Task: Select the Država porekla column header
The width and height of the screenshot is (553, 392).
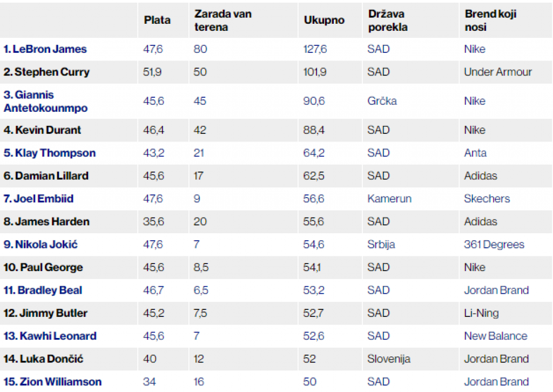Action: pyautogui.click(x=388, y=21)
